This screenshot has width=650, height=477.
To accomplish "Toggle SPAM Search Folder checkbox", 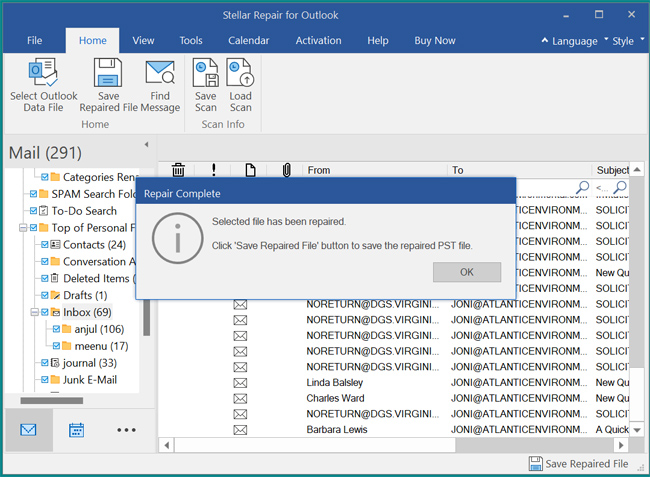I will click(34, 194).
